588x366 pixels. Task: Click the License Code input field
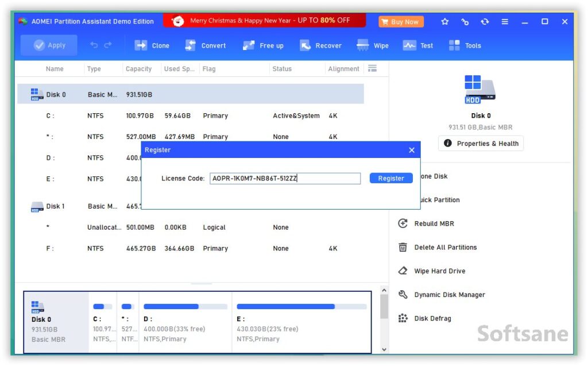285,178
